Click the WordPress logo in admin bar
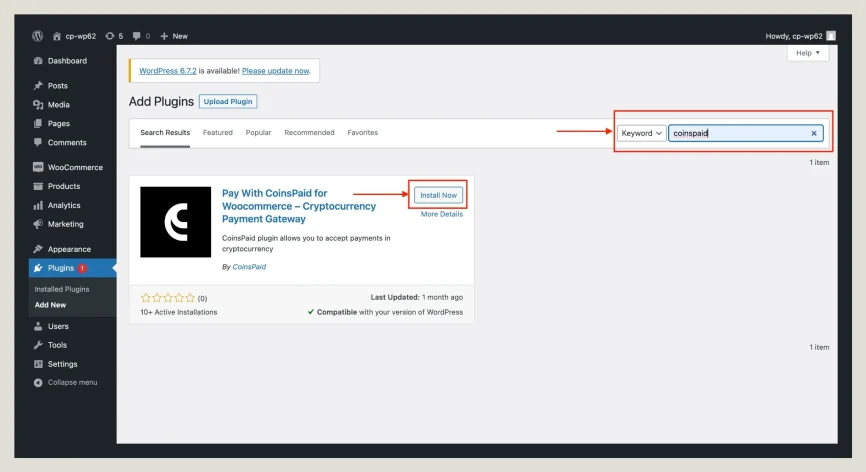The height and width of the screenshot is (472, 866). coord(37,36)
